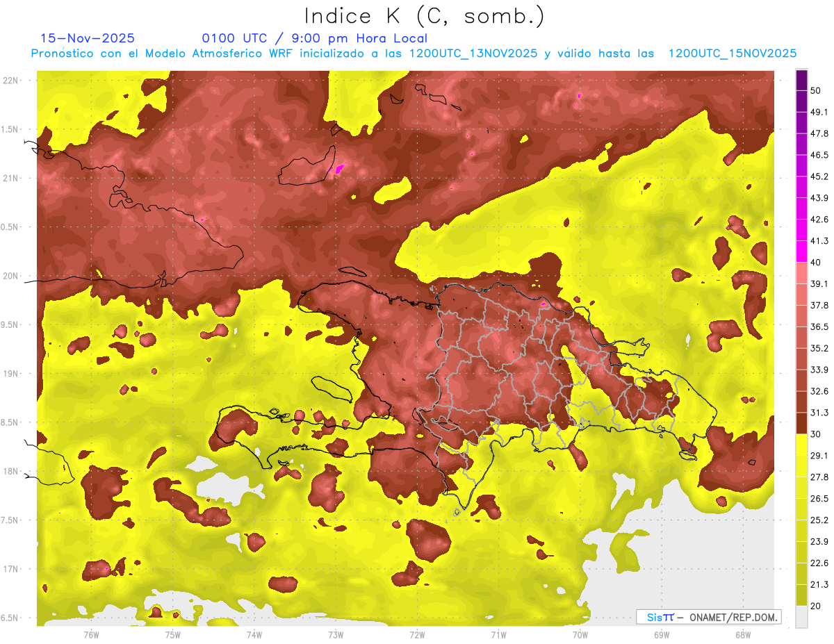Click the '21N' latitude label
This screenshot has height=644, width=834.
(x=10, y=178)
